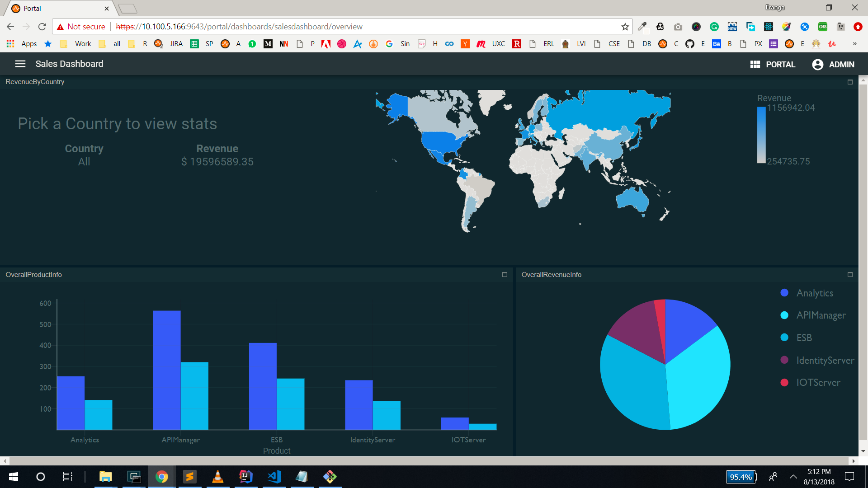Close the Portal tab
Viewport: 868px width, 488px height.
(107, 9)
